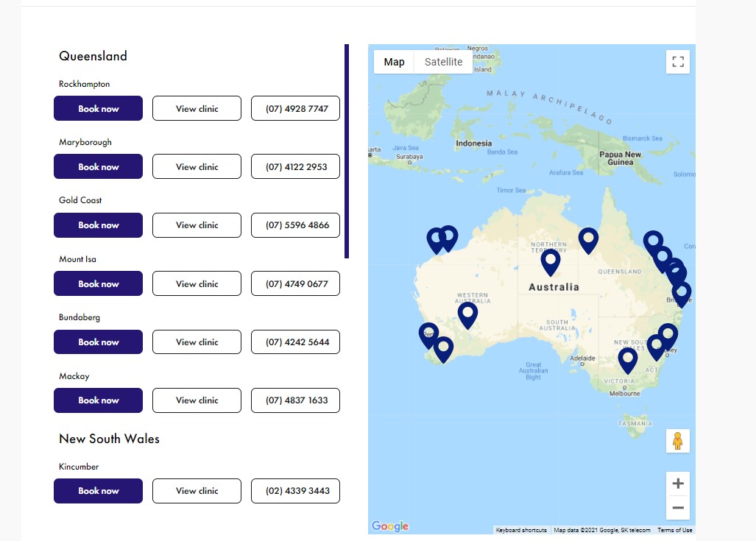This screenshot has height=541, width=756.
Task: View clinic for Maryborough
Action: coord(197,167)
